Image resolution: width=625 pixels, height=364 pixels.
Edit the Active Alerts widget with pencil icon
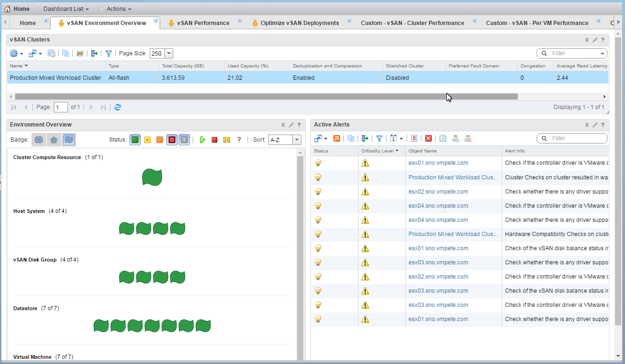point(595,125)
